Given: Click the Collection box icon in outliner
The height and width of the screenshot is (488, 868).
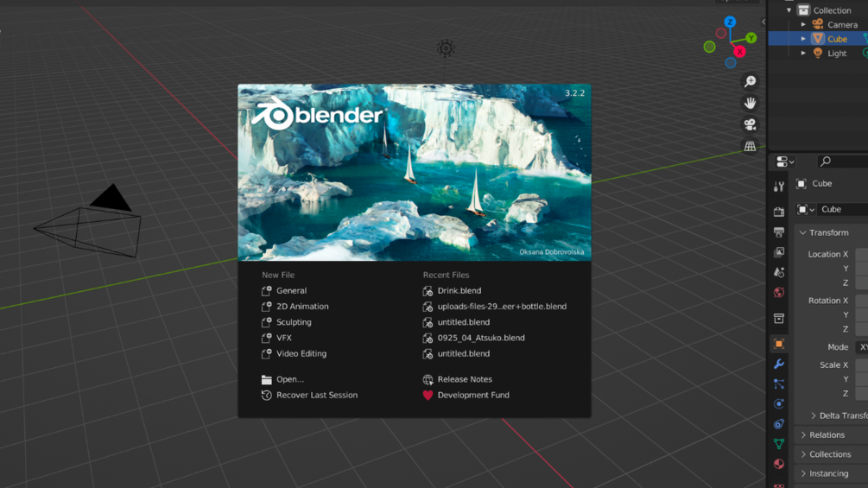Looking at the screenshot, I should click(803, 10).
